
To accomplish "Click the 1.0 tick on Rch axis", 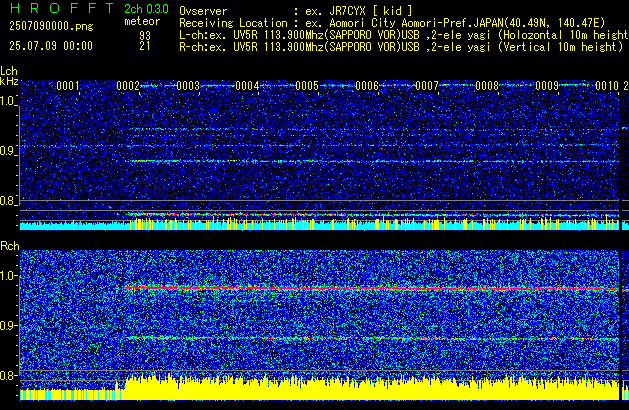I will (x=8, y=276).
